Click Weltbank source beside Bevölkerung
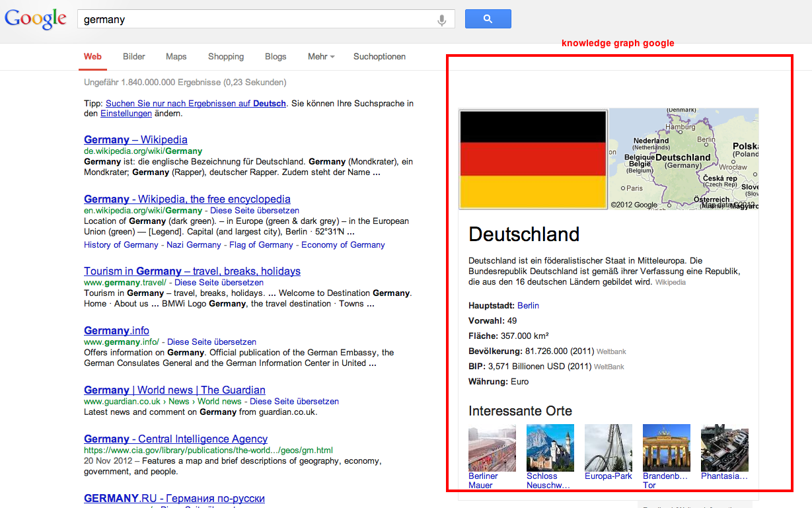The width and height of the screenshot is (812, 508). [611, 351]
